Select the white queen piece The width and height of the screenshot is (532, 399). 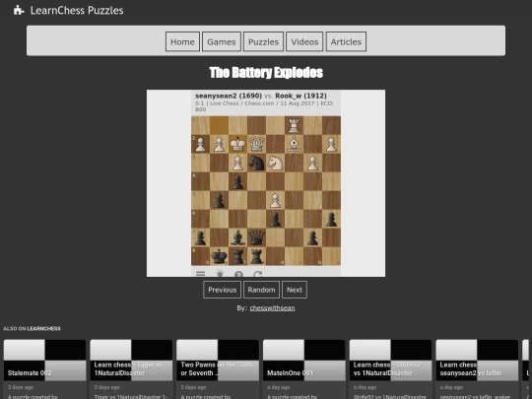point(256,144)
